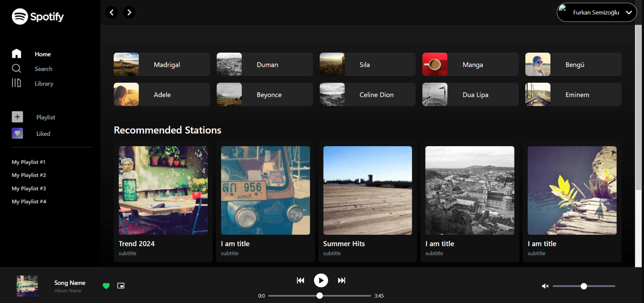Open Furkan Semizoğlu account dropdown
The width and height of the screenshot is (644, 303).
point(597,12)
